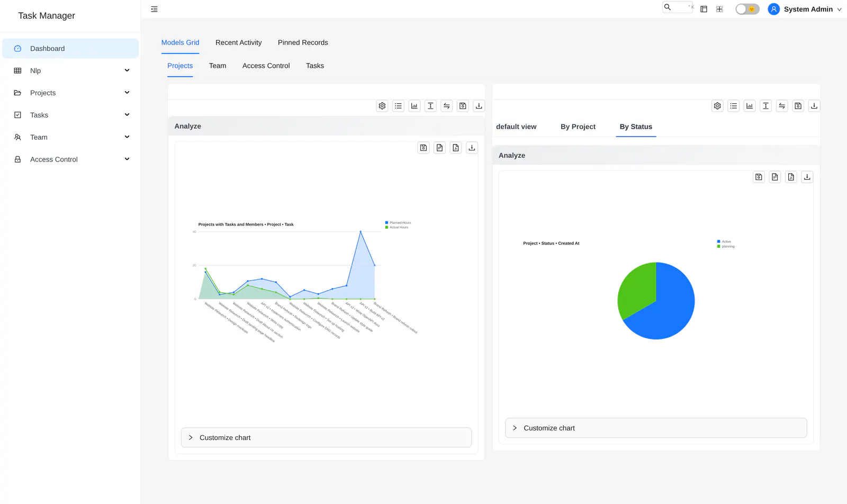Toggle the Planned Hours legend swatch
The image size is (847, 504).
pyautogui.click(x=386, y=223)
